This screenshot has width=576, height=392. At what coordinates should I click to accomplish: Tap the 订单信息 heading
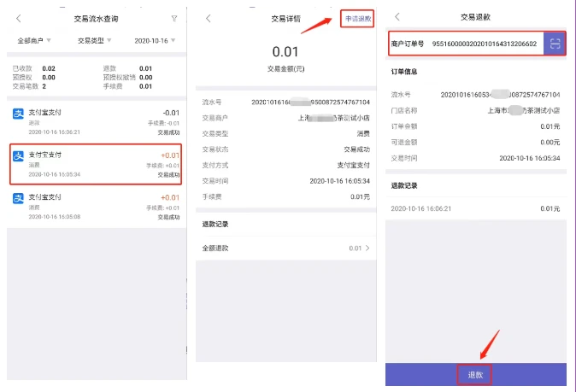tap(404, 72)
